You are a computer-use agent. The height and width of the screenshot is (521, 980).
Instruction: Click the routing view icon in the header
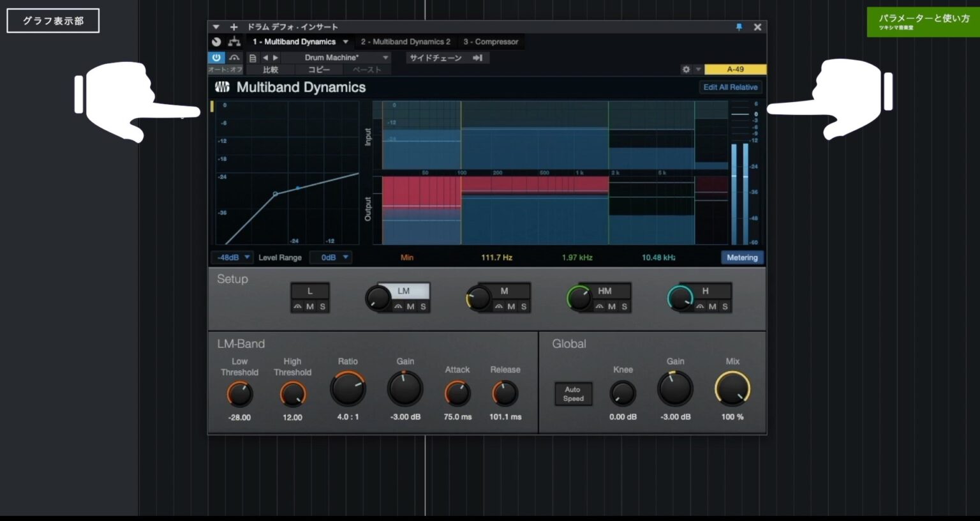point(234,42)
